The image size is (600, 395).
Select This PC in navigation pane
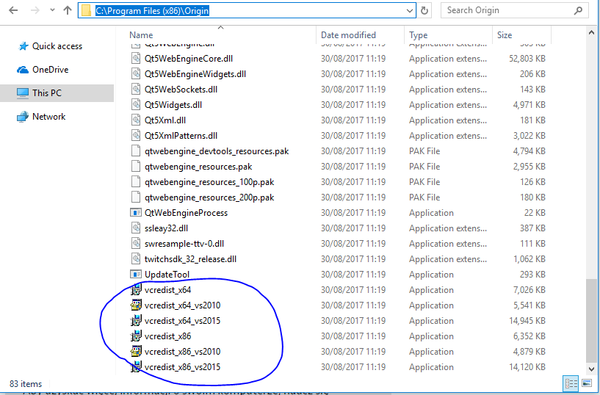point(57,93)
